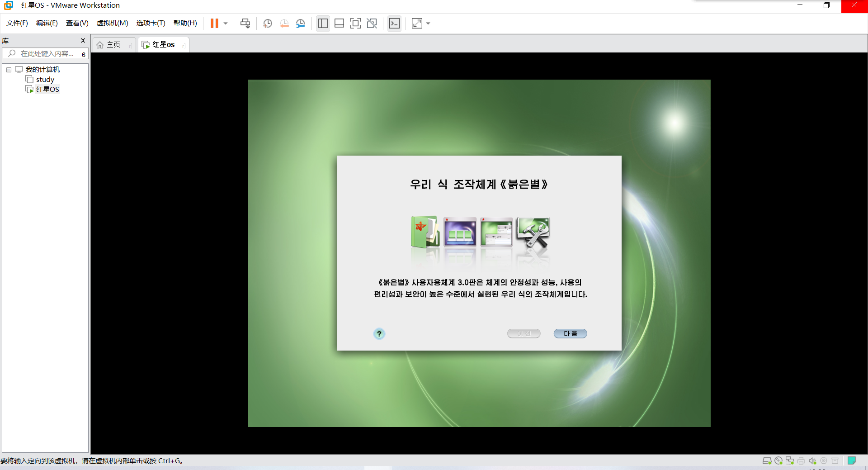The height and width of the screenshot is (470, 868).
Task: Pause the virtual machine with the orange button
Action: point(214,24)
